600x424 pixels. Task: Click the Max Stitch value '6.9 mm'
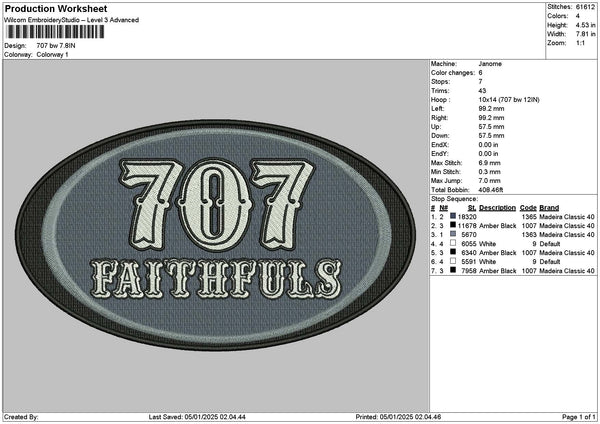click(x=489, y=163)
